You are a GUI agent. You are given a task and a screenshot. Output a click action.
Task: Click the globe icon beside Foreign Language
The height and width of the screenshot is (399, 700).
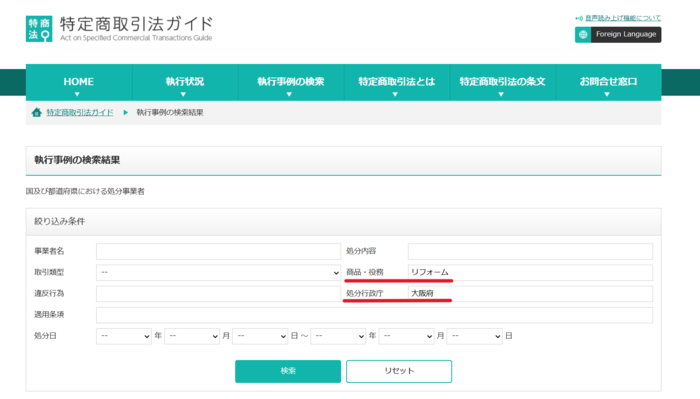coord(583,34)
